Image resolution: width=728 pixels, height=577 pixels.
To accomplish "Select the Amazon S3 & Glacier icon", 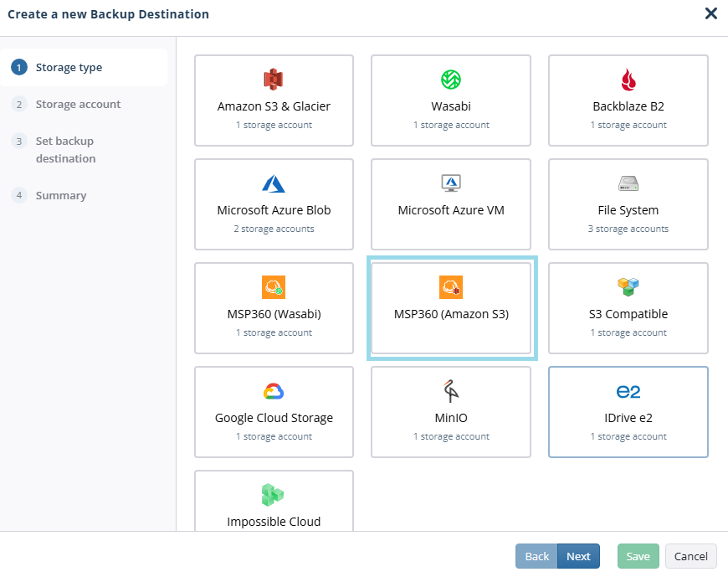I will 274,80.
